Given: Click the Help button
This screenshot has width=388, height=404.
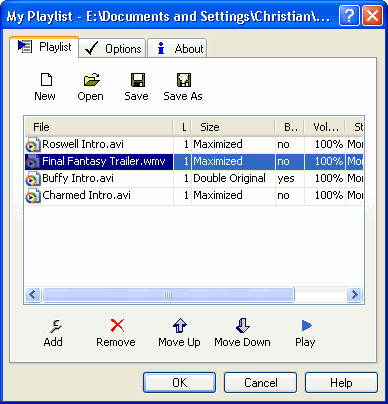Looking at the screenshot, I should [341, 383].
